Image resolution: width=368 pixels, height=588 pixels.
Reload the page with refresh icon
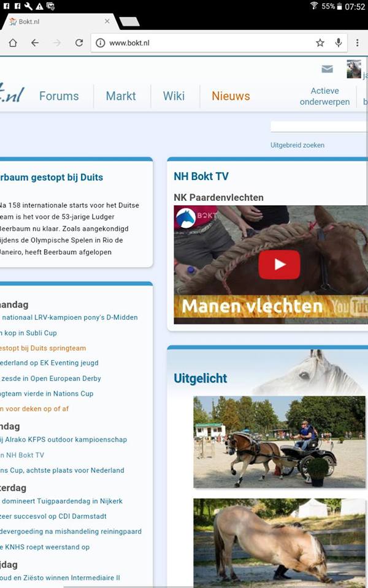click(x=79, y=43)
